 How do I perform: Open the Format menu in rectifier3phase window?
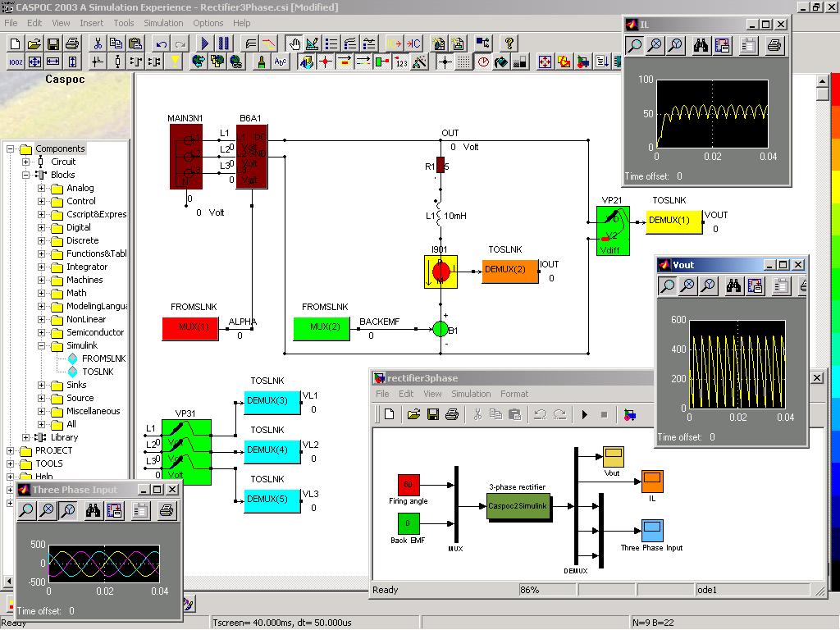point(514,394)
